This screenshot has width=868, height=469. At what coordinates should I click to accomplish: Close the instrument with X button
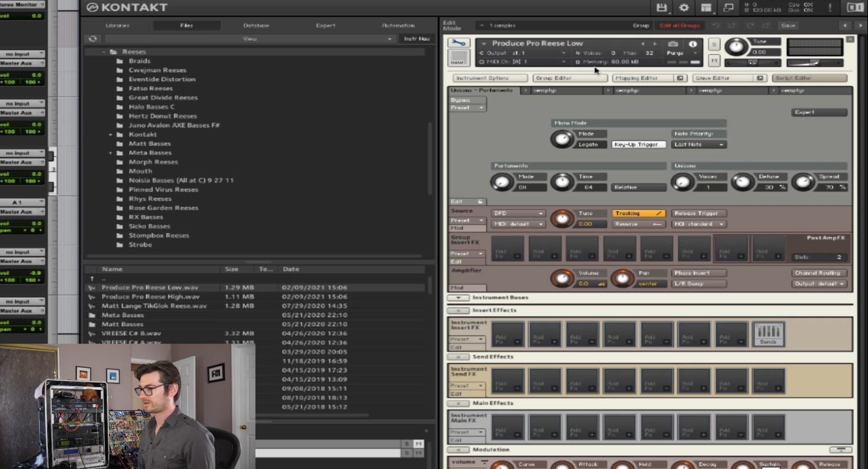(850, 39)
